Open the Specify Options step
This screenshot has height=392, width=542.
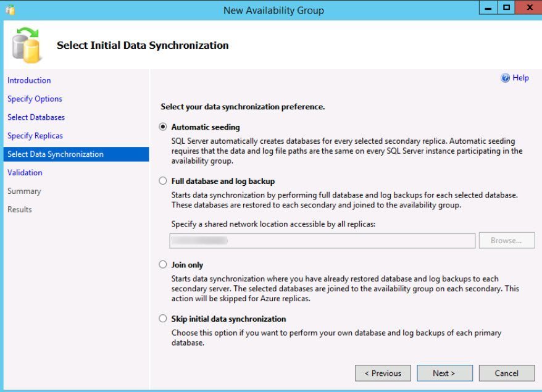tap(35, 99)
